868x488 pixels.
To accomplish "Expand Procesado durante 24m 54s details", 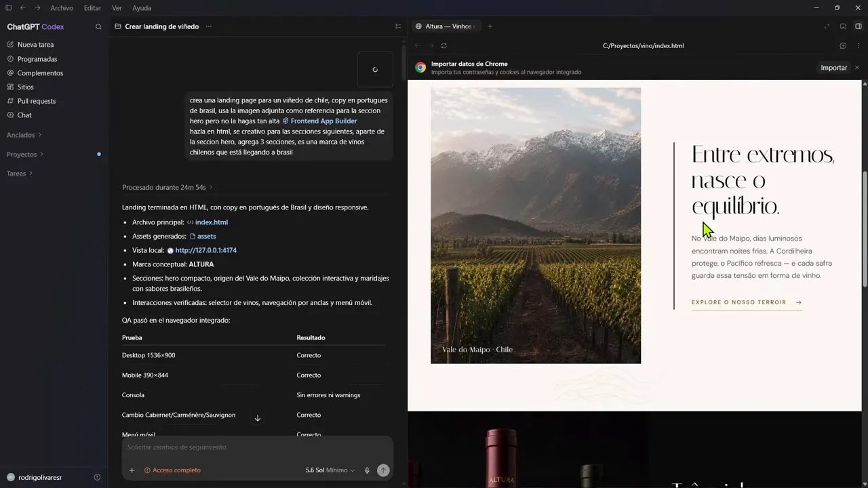I will (x=167, y=187).
